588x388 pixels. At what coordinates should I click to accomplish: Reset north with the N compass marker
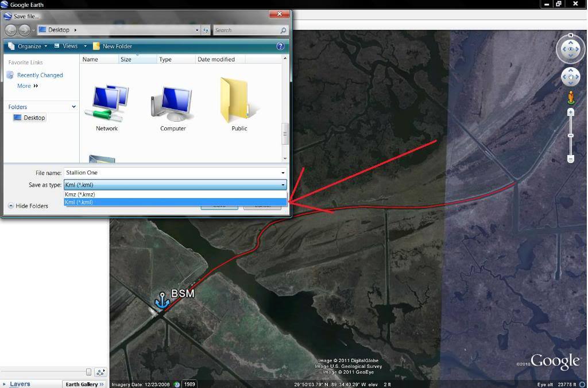(x=570, y=35)
